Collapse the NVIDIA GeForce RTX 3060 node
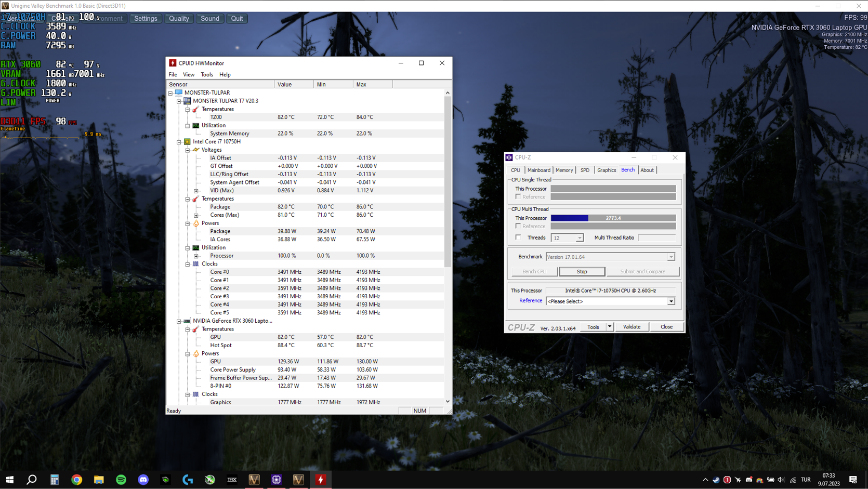 179,321
